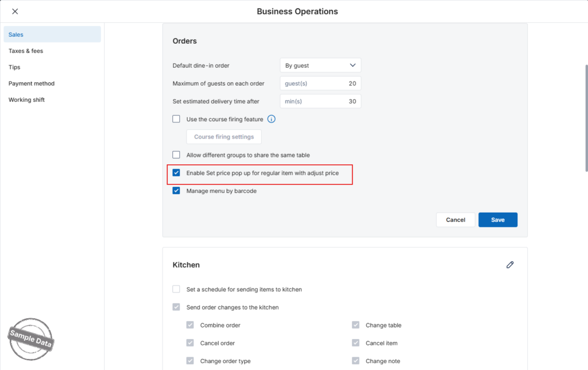Image resolution: width=588 pixels, height=370 pixels.
Task: Click the maximum guests per order field
Action: pos(320,83)
